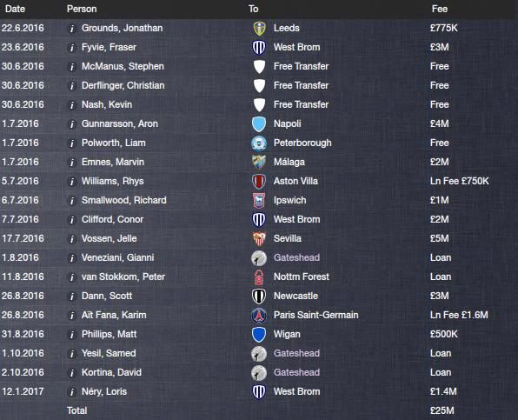Open the Sevilla club crest

coord(259,238)
